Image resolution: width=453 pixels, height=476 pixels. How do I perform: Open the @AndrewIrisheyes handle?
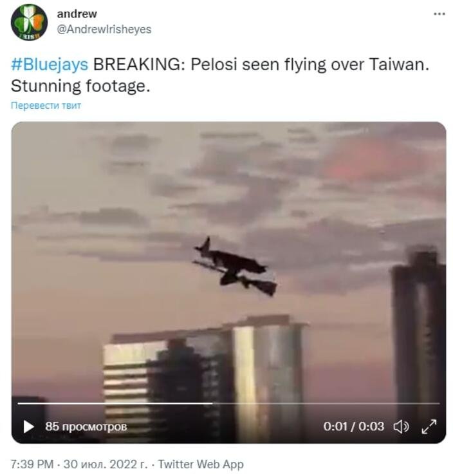[104, 30]
